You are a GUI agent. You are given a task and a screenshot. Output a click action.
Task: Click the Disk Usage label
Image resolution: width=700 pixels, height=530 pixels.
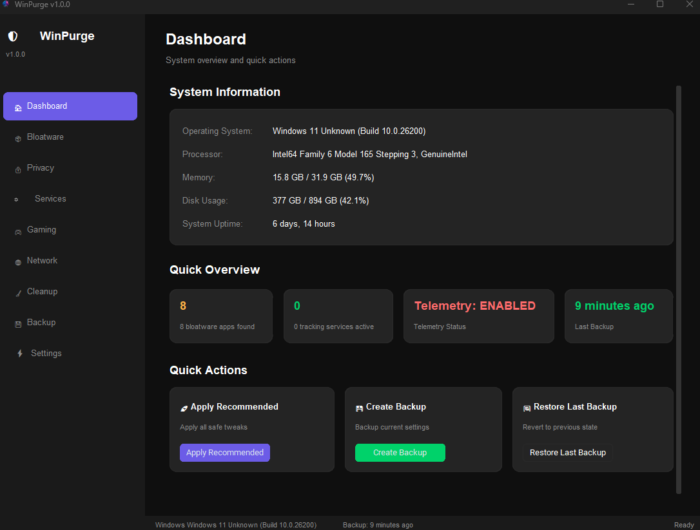(204, 201)
